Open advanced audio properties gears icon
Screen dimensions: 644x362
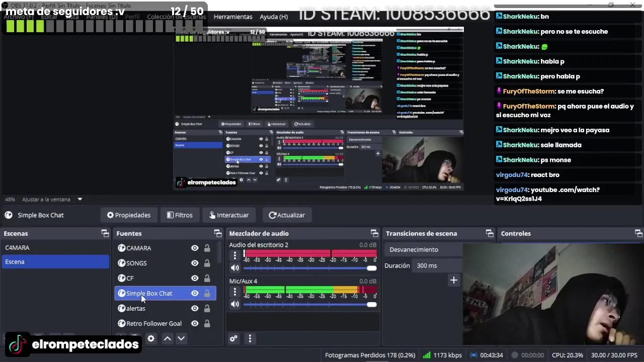(x=233, y=338)
